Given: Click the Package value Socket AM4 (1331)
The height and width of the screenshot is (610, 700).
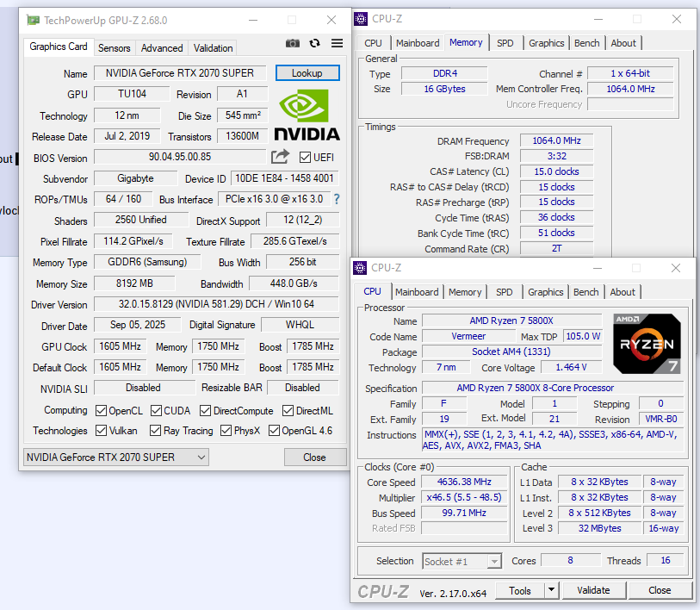Looking at the screenshot, I should pos(511,352).
